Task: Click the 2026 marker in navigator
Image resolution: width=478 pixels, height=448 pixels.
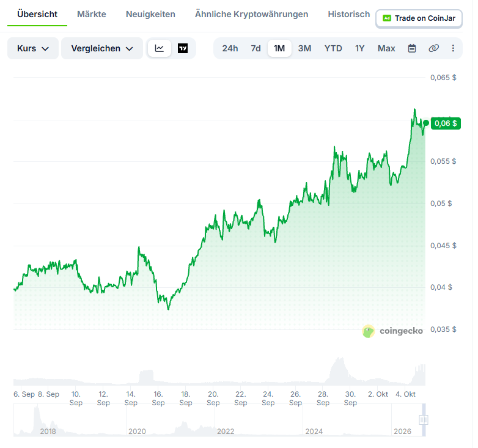Action: click(402, 431)
